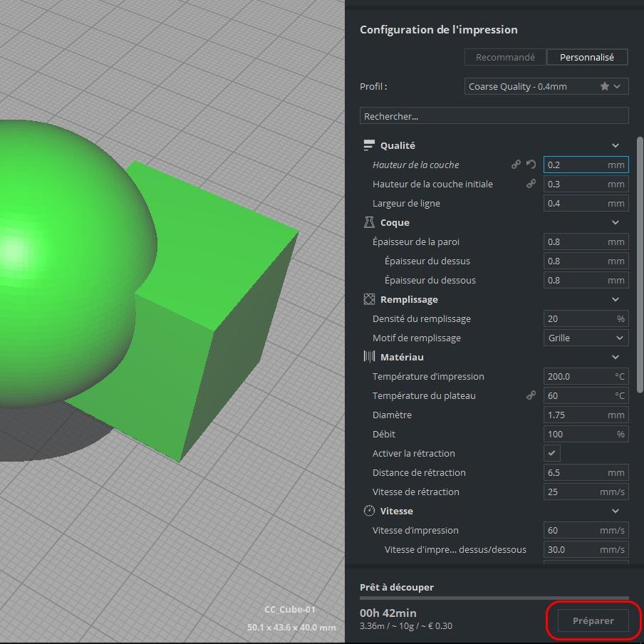Image resolution: width=644 pixels, height=644 pixels.
Task: Click the Activer la rétraction label
Action: [x=414, y=453]
